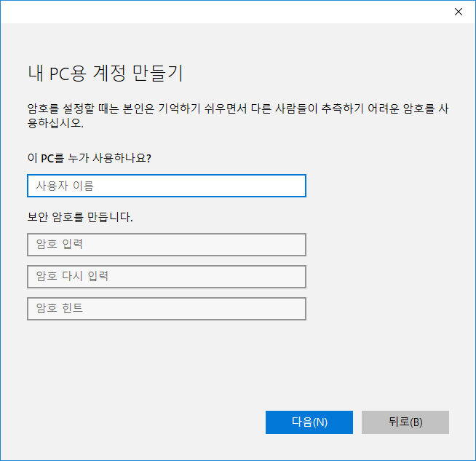Click the 내 PC용 계정 만들기 heading

click(x=104, y=74)
